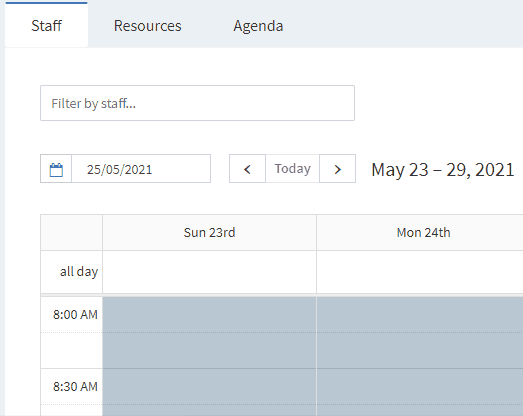
Task: Select Sunday 8:30 AM time slot
Action: click(209, 387)
